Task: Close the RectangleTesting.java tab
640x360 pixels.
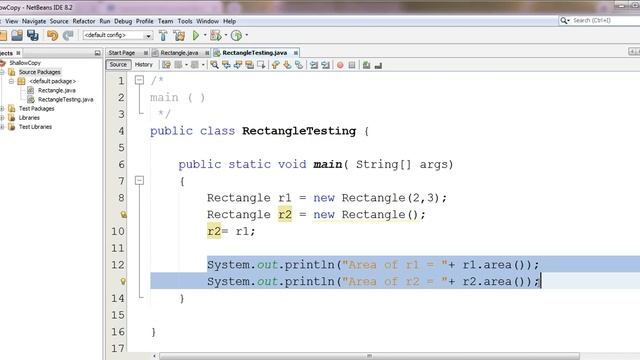Action: click(x=296, y=53)
